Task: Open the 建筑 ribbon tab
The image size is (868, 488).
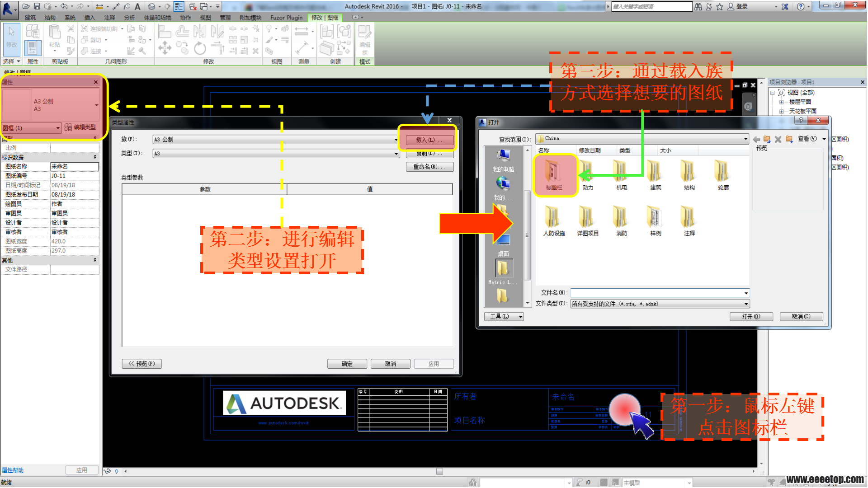Action: tap(30, 18)
